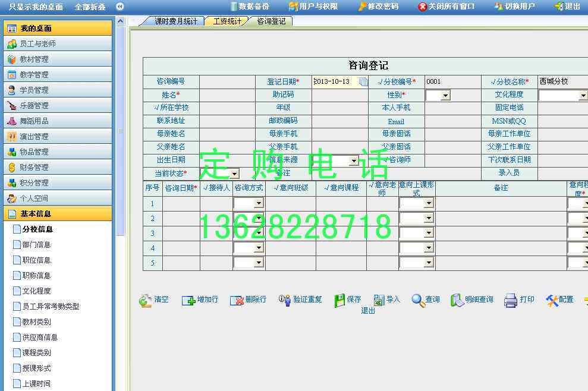Open 用户与权限 users and permissions
The width and height of the screenshot is (588, 391).
click(x=313, y=7)
